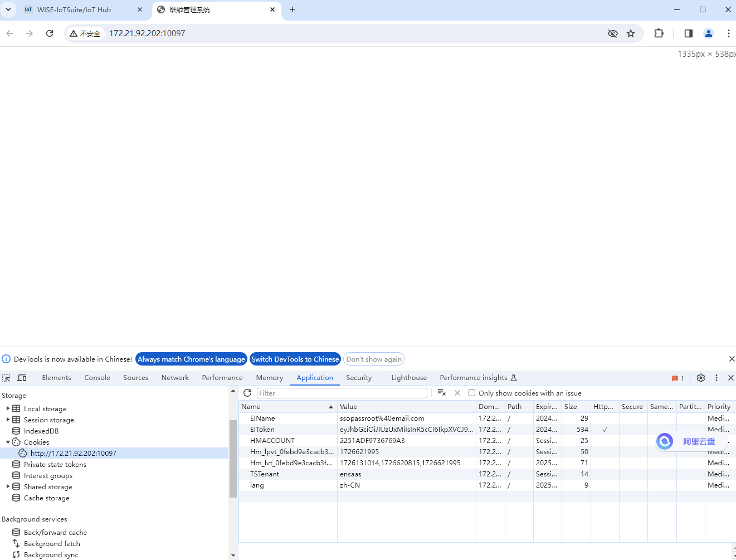Focus the cookie Filter input field
The image size is (736, 560).
(342, 393)
